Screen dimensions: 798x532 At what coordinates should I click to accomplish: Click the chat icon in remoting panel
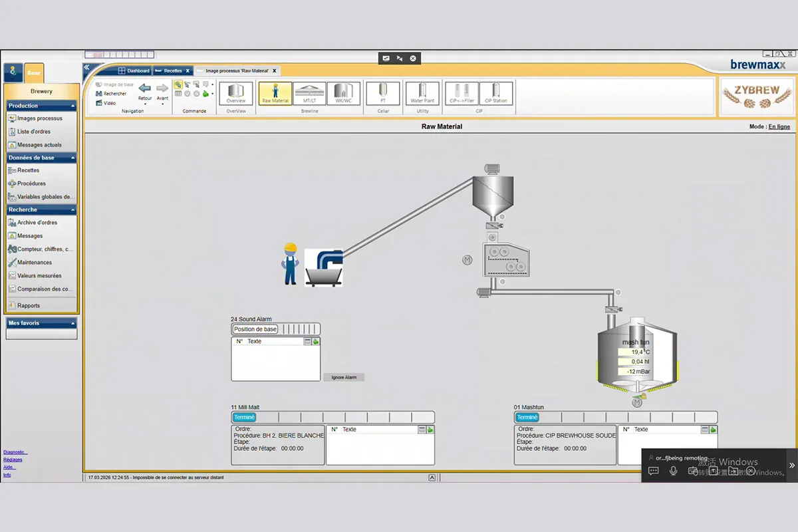click(x=653, y=470)
